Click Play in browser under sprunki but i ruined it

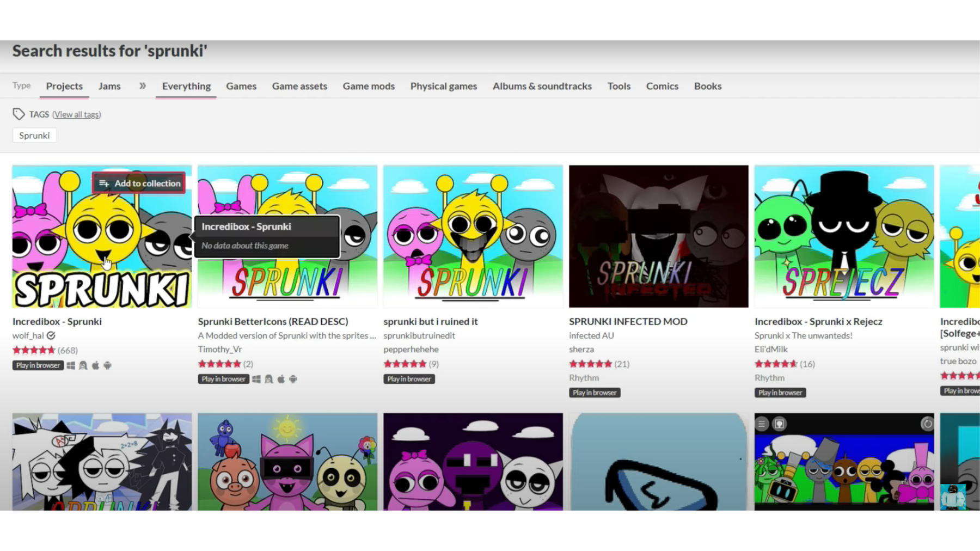409,379
